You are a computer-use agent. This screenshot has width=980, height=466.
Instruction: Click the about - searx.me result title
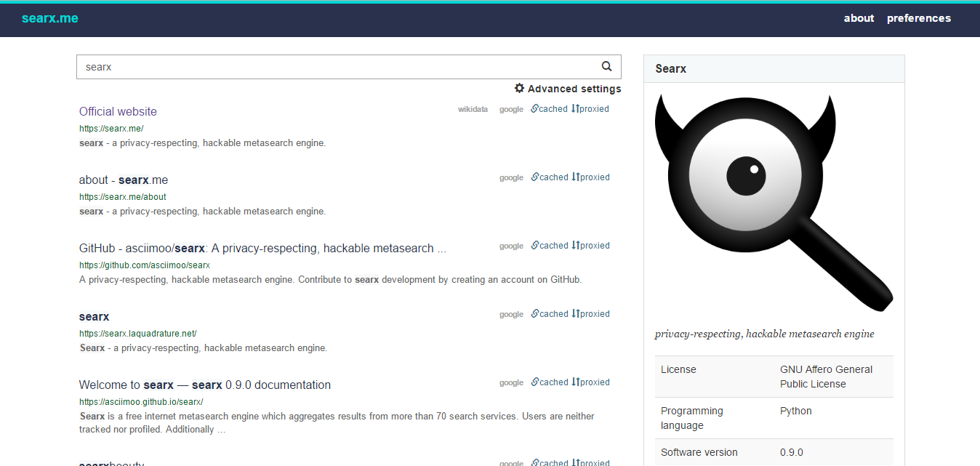[x=124, y=180]
